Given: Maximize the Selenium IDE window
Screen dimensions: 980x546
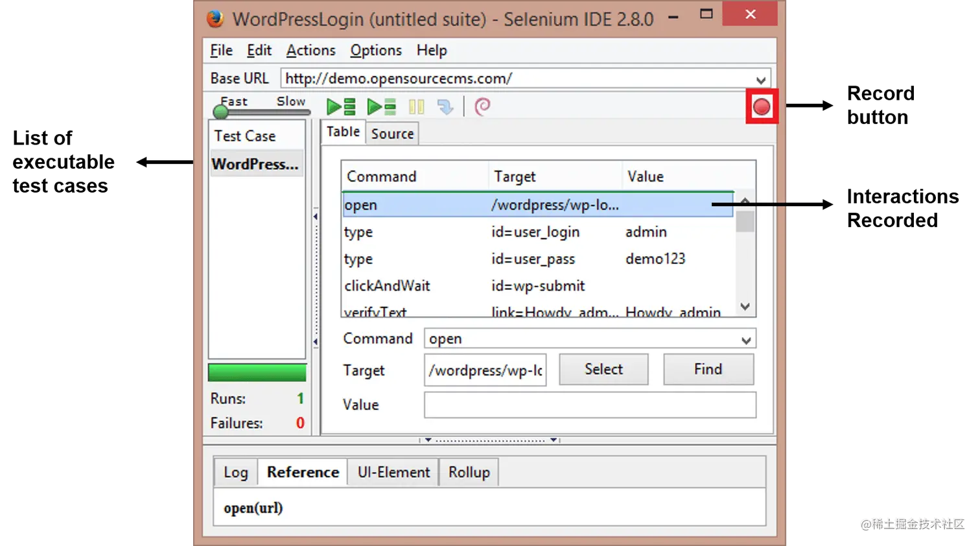Looking at the screenshot, I should point(706,14).
